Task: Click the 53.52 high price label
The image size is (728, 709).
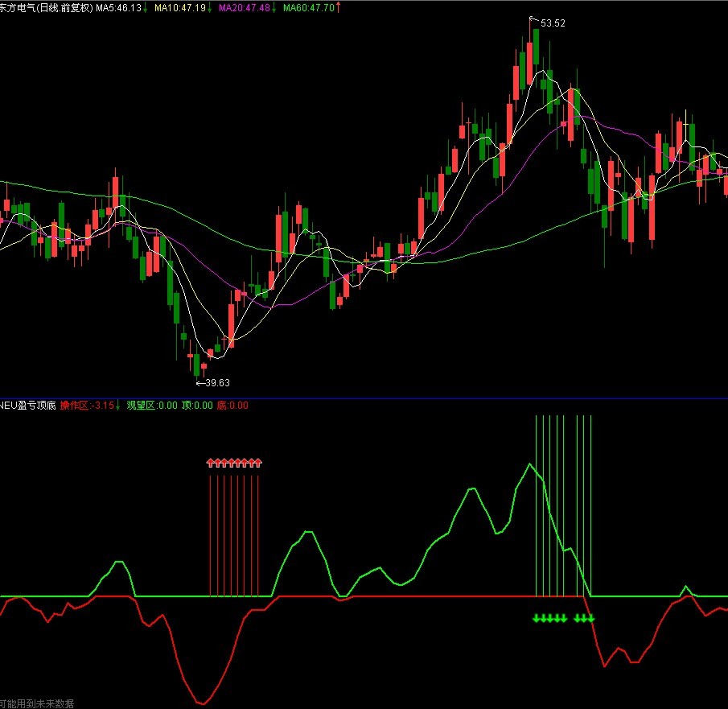Action: click(x=553, y=23)
